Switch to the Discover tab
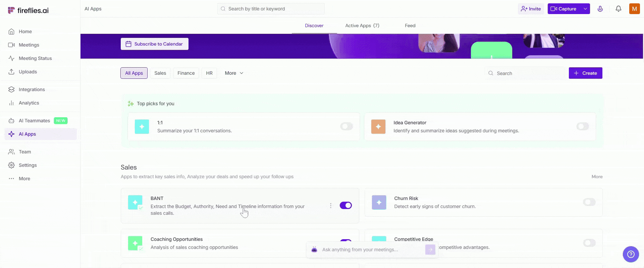The height and width of the screenshot is (268, 644). 314,25
